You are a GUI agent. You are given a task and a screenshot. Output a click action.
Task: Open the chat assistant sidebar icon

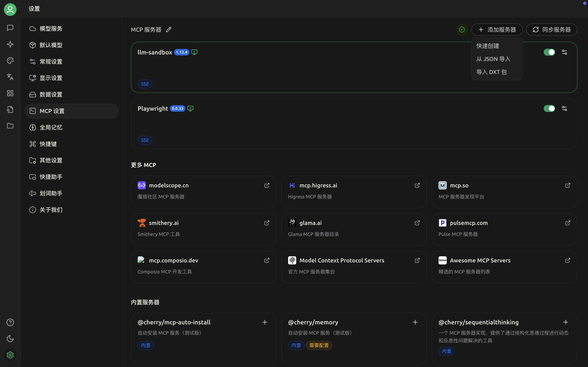click(x=10, y=28)
